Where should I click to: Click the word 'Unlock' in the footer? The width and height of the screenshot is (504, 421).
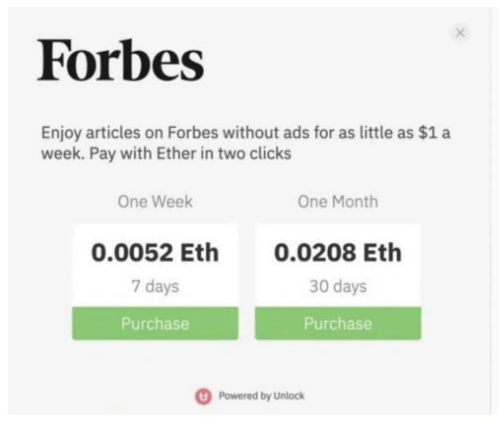coord(289,395)
